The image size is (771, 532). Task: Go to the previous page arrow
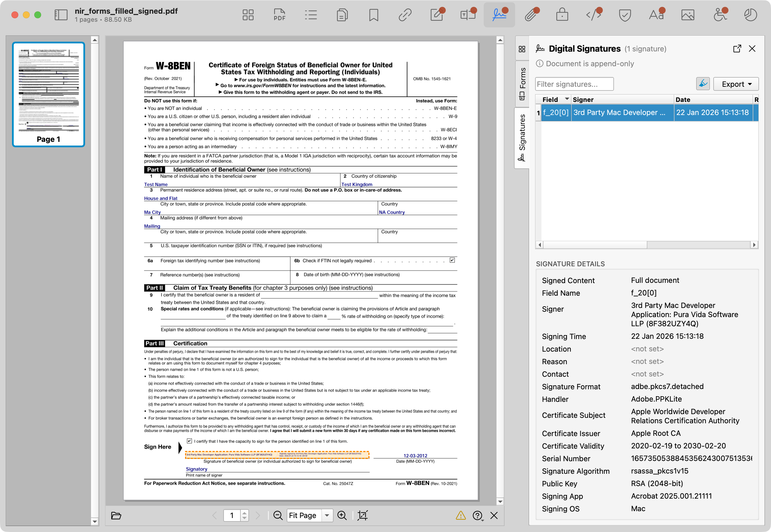pyautogui.click(x=215, y=515)
